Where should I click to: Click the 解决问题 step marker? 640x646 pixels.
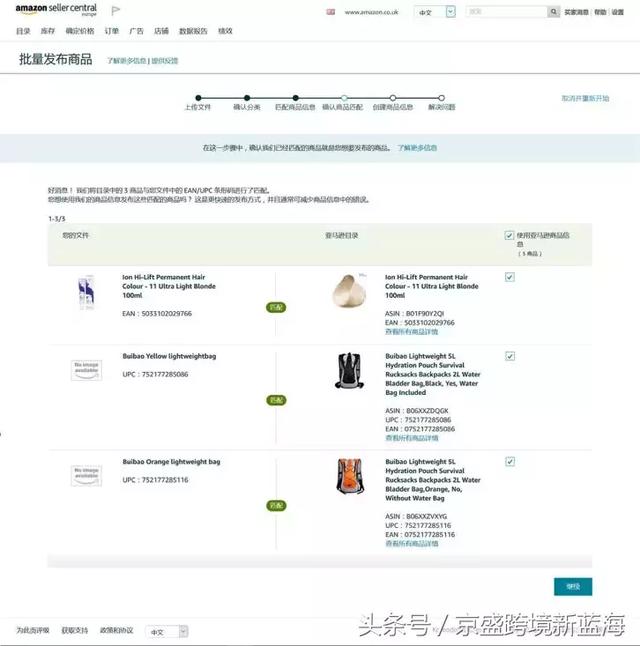click(x=441, y=98)
